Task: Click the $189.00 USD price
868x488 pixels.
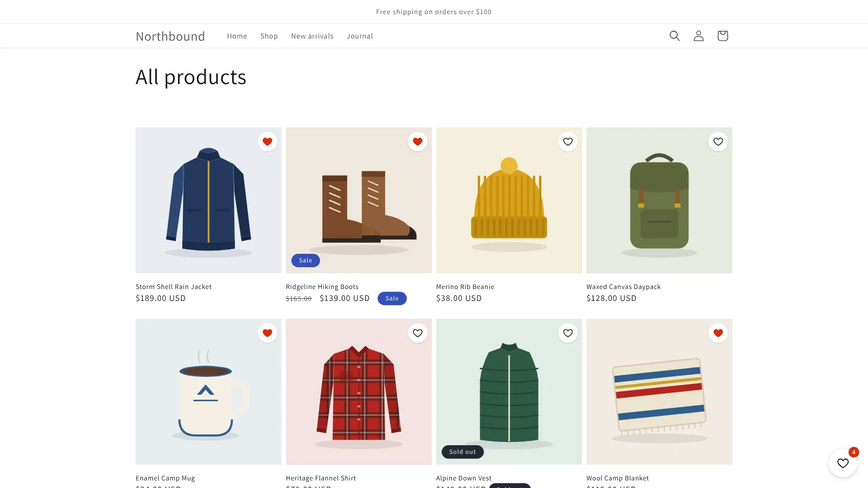Action: click(161, 298)
